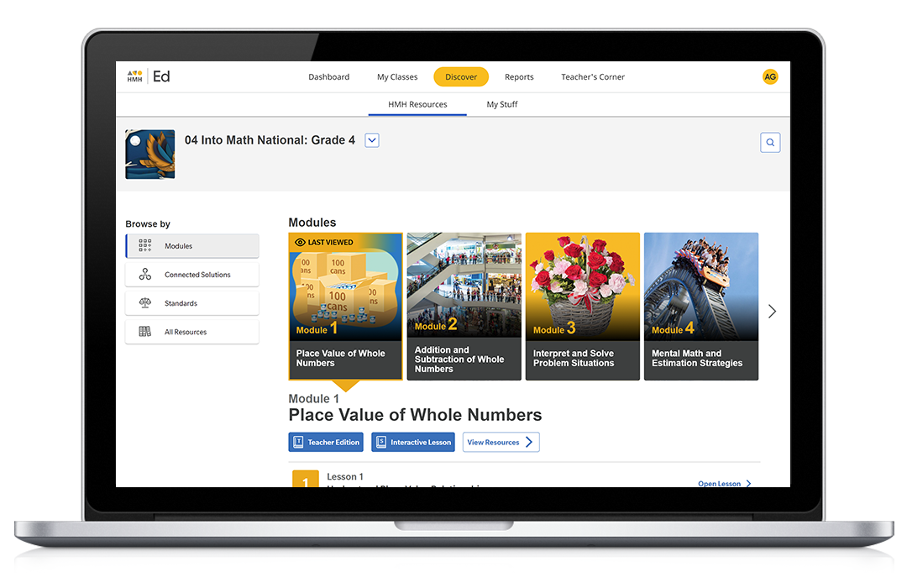Open Module 2 Addition and Subtraction card

[464, 306]
